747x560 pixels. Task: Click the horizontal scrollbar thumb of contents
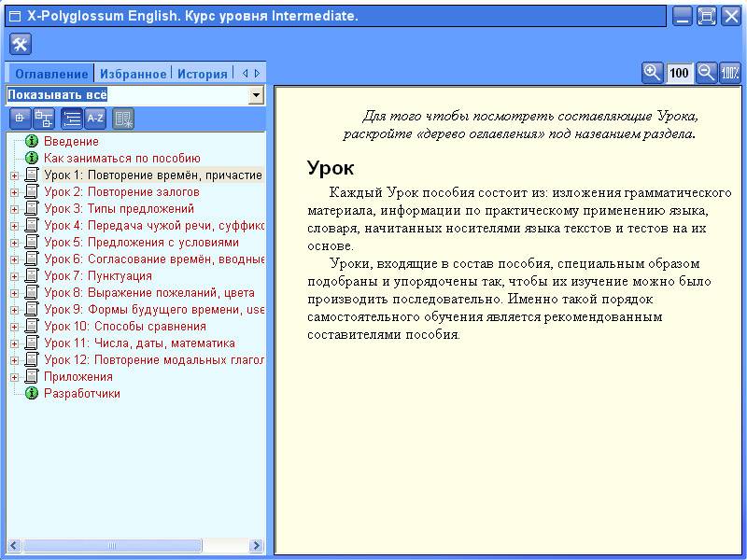[112, 545]
